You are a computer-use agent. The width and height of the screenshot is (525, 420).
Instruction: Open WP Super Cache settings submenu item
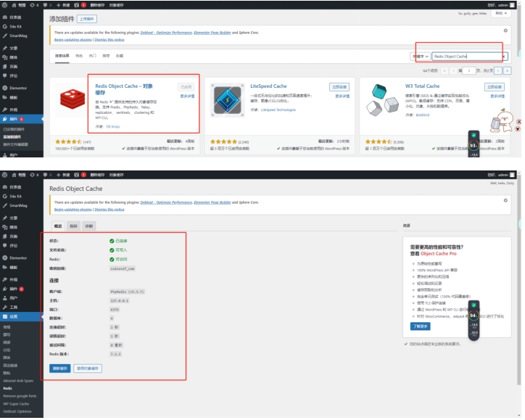(16, 404)
